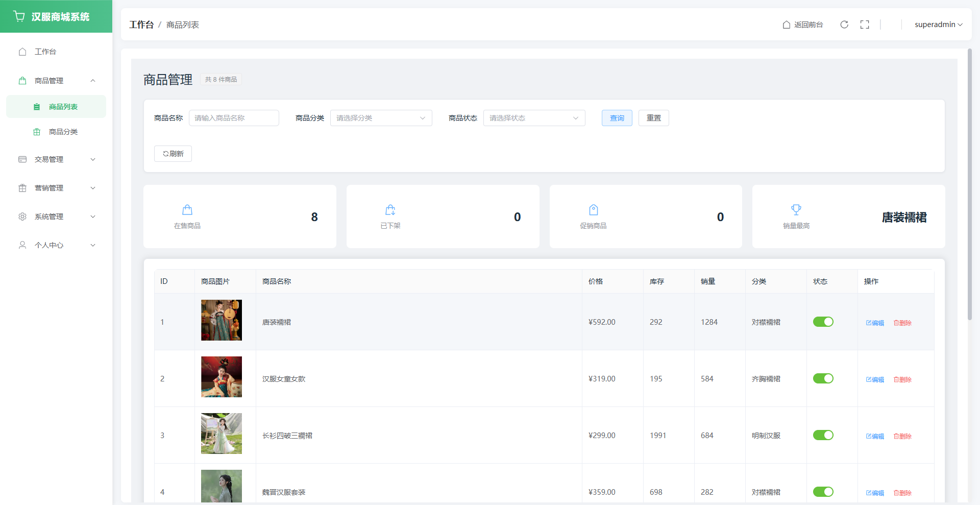Click the 销量最高 trophy icon

[796, 210]
